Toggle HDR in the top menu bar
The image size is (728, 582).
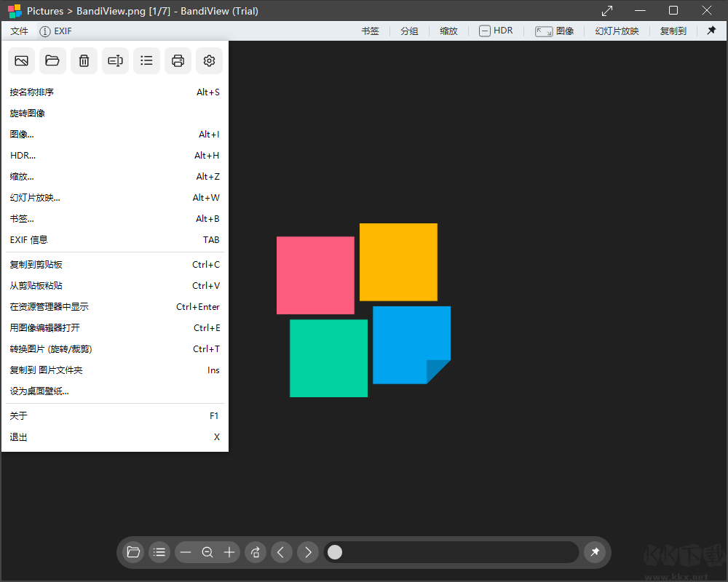coord(496,31)
